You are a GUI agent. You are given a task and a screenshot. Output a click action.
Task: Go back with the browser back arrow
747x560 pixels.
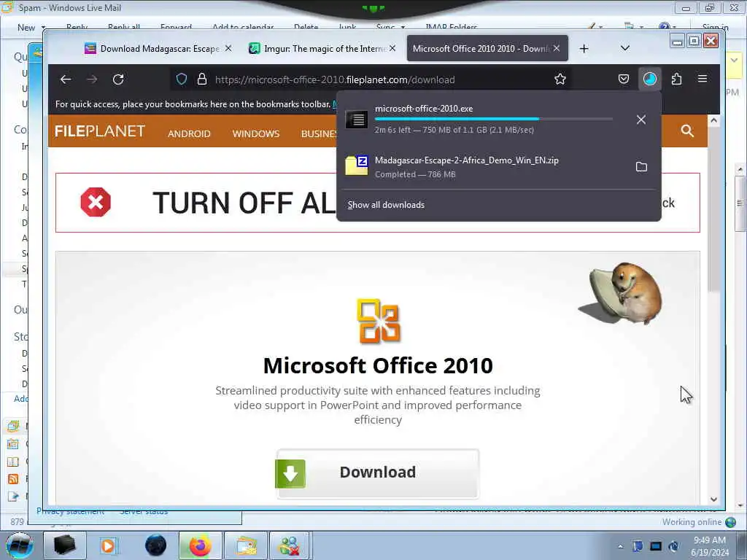[x=66, y=79]
